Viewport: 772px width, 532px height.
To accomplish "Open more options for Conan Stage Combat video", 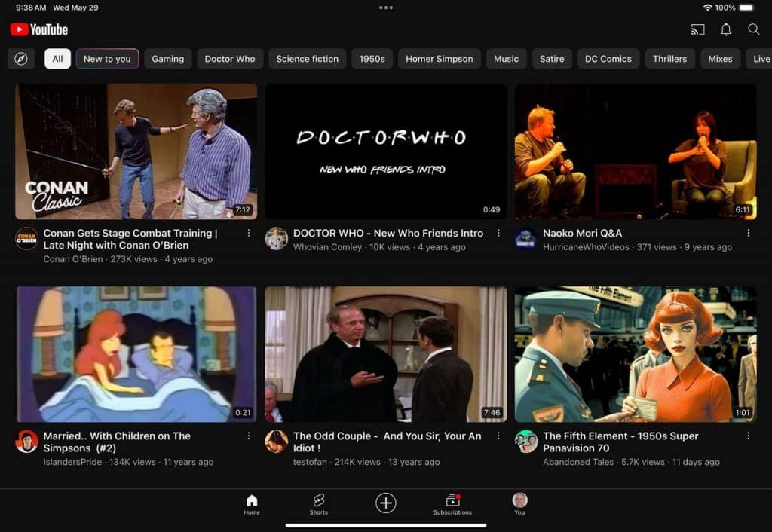I will click(249, 234).
